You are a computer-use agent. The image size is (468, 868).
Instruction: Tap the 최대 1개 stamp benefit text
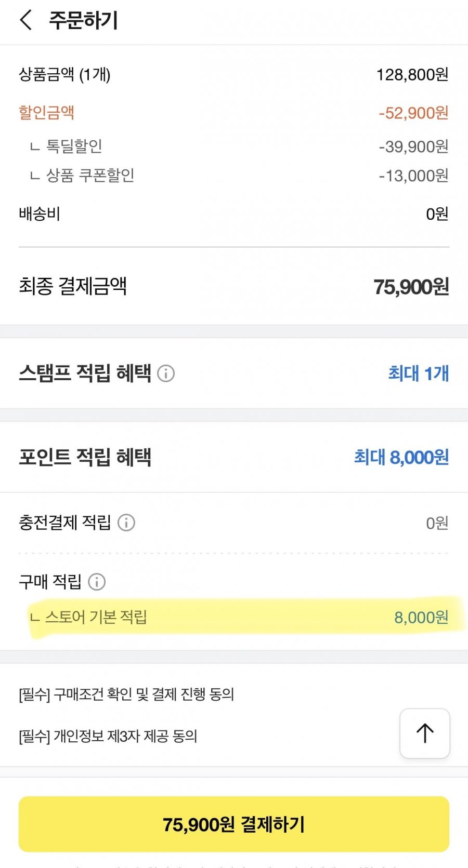pos(418,373)
